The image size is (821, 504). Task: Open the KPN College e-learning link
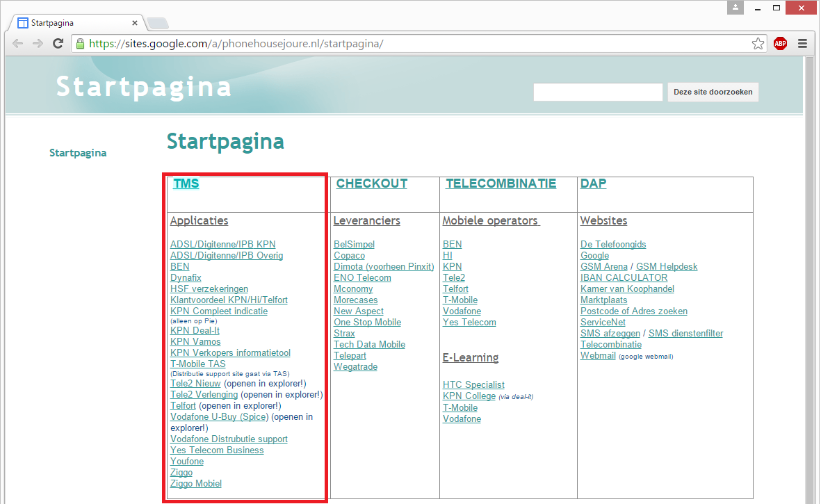point(469,396)
